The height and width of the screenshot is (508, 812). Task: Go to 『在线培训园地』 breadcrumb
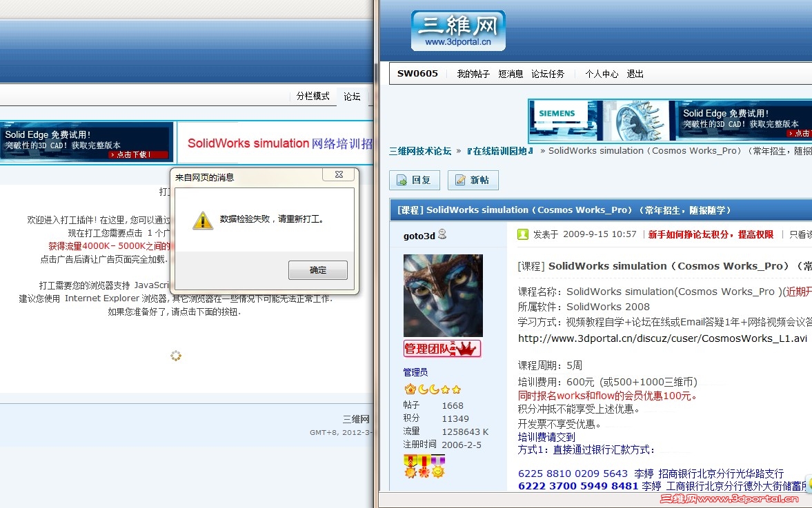point(500,151)
